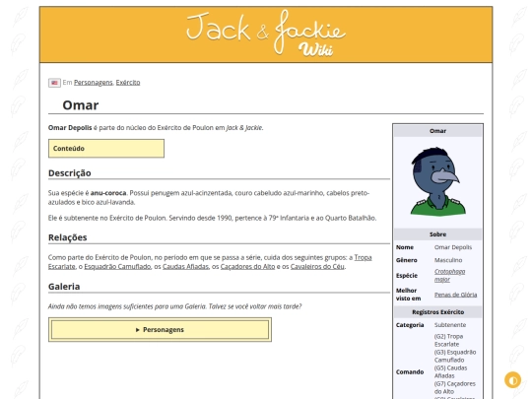Click the bold anu-coroca species text
Screen dimensions: 532x399
[108, 193]
